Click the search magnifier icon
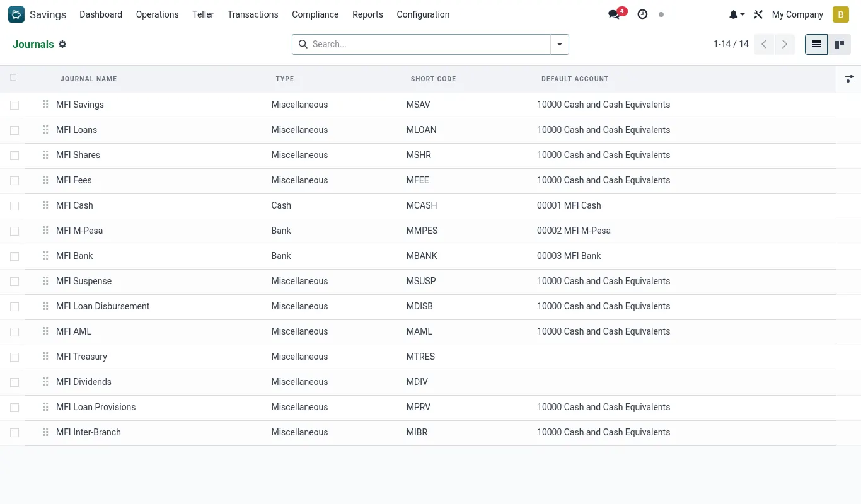This screenshot has width=861, height=504. (303, 44)
